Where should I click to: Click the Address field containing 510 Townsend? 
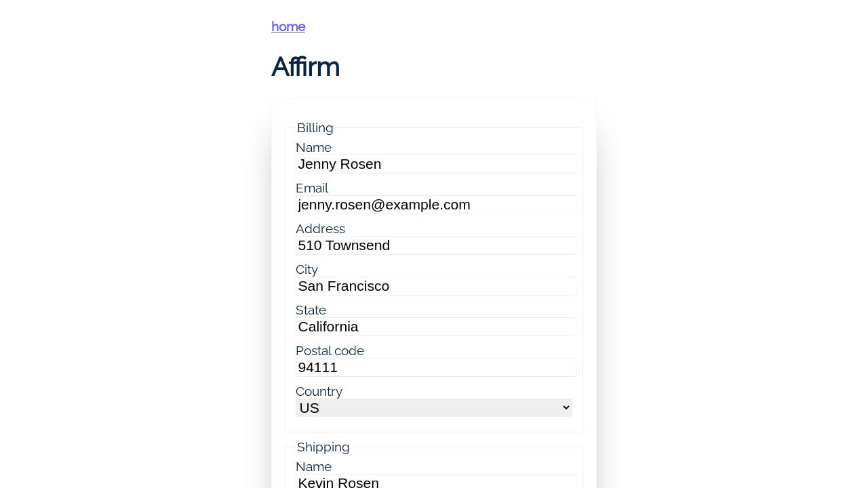coord(435,245)
